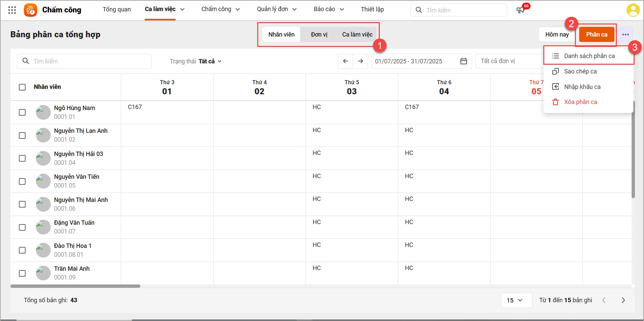Image resolution: width=644 pixels, height=321 pixels.
Task: Open the announcements megaphone icon
Action: click(520, 10)
